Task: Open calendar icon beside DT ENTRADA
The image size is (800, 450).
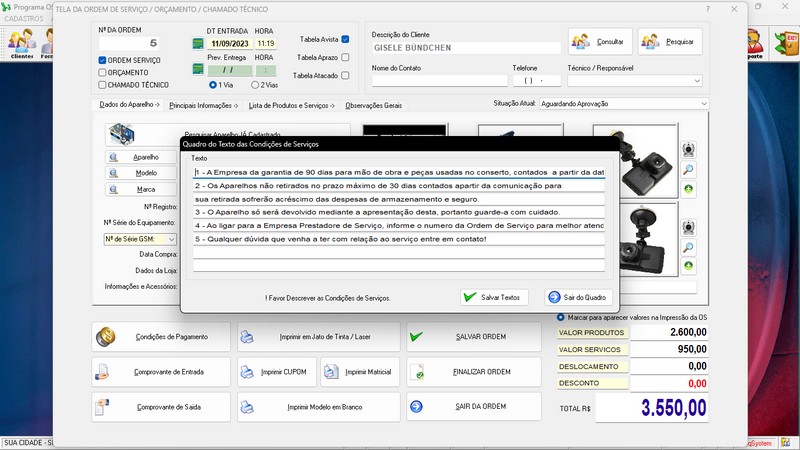Action: pos(198,44)
